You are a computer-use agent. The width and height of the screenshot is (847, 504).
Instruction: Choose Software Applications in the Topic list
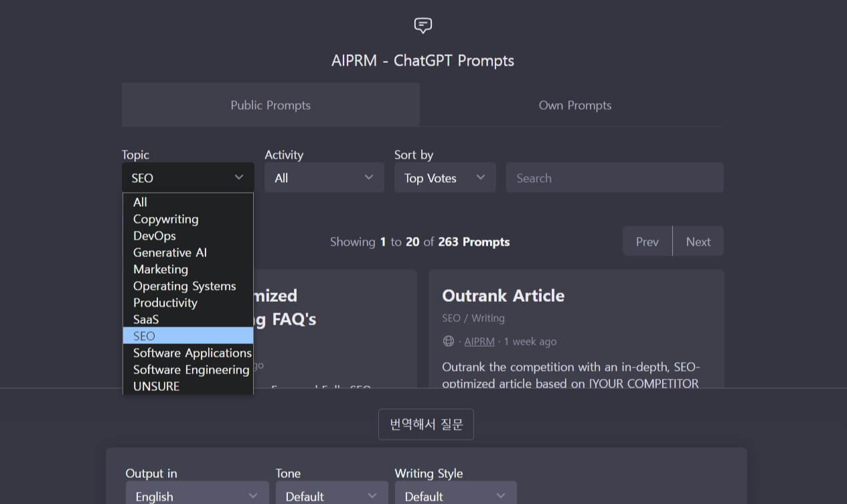[188, 353]
